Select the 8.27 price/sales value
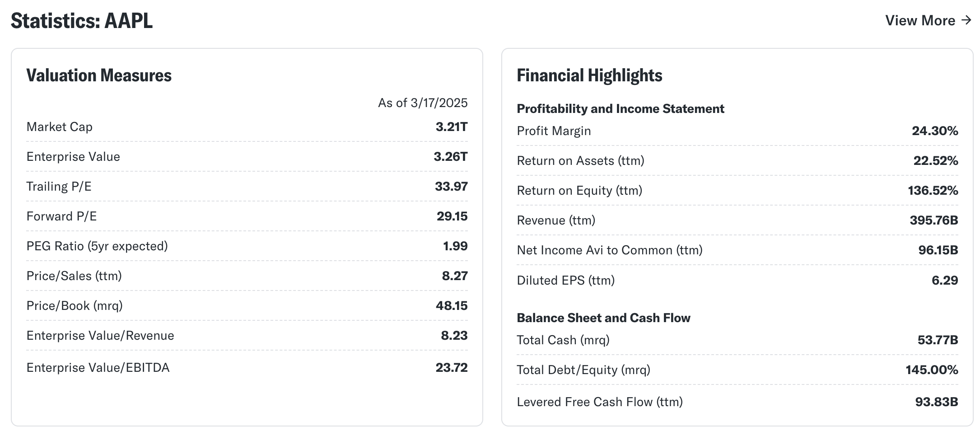The image size is (980, 431). coord(455,276)
